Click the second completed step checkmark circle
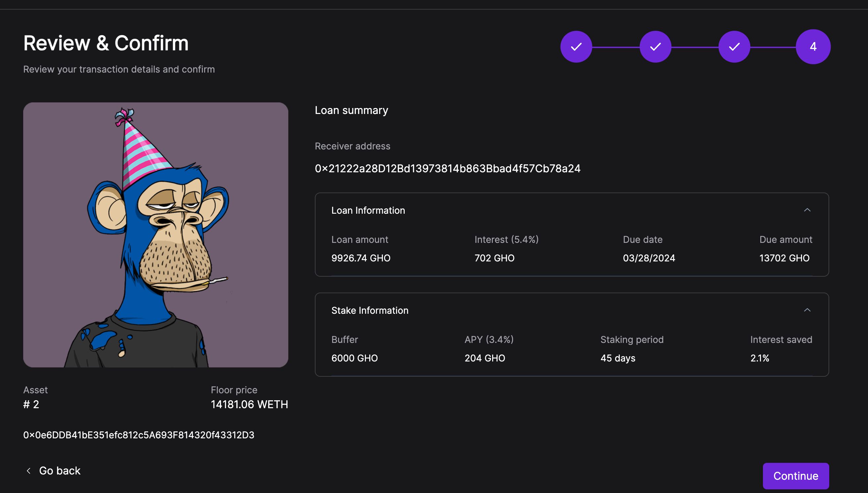868x493 pixels. click(x=655, y=47)
